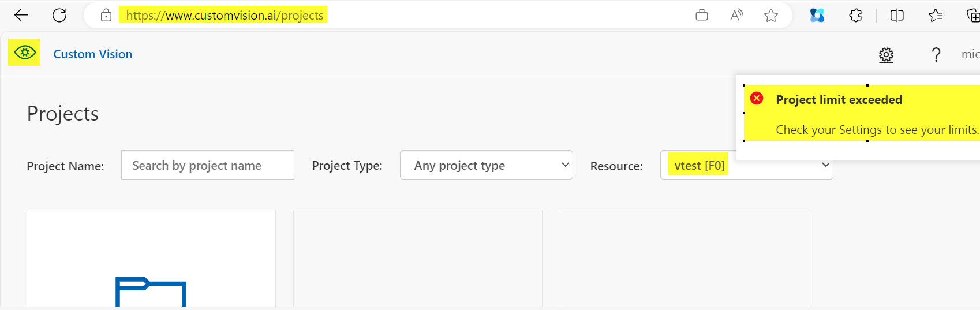Screen dimensions: 980x310
Task: Activate Read Aloud icon in address bar
Action: click(x=736, y=16)
